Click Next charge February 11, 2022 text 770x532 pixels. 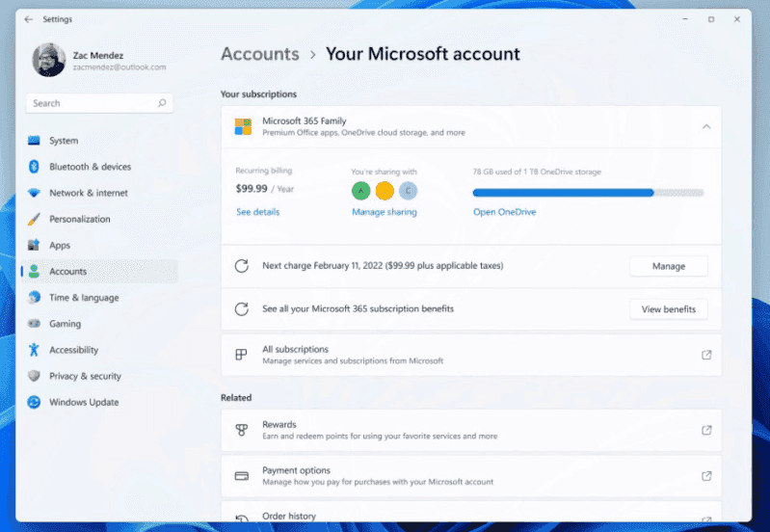pyautogui.click(x=383, y=266)
